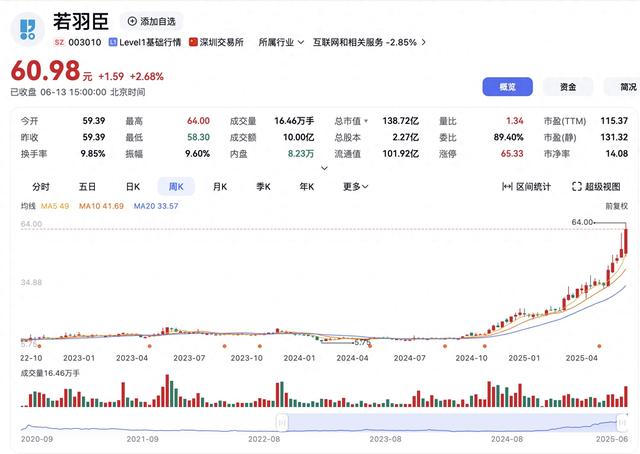The width and height of the screenshot is (640, 454).
Task: Click the 成交量16.46万手 volume chart label
Action: click(x=50, y=373)
